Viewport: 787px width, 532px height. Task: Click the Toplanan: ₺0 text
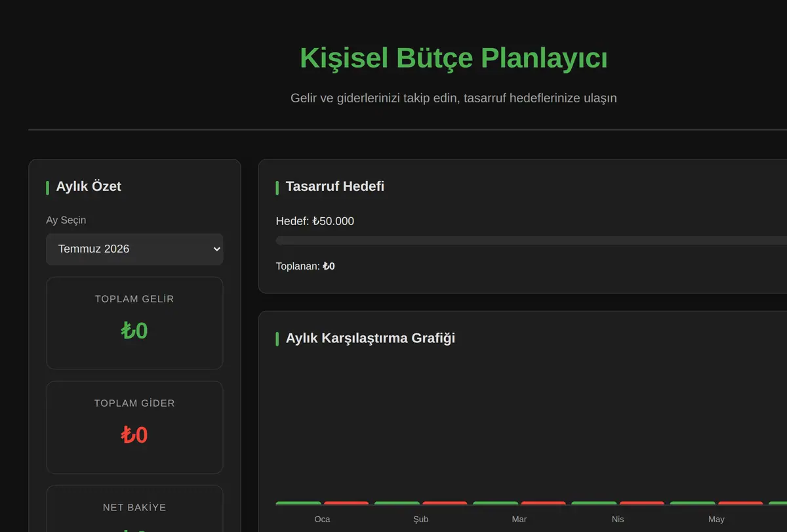[x=306, y=266]
